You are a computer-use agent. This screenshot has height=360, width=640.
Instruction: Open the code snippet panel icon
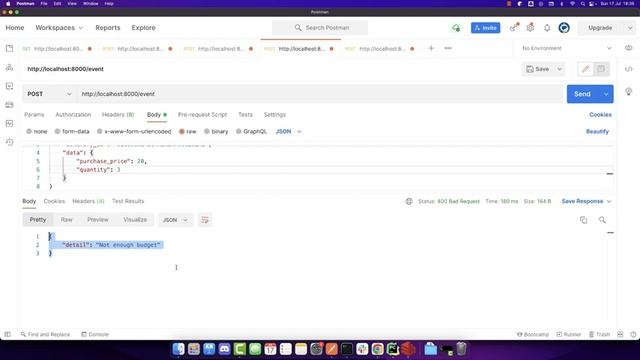tap(629, 69)
